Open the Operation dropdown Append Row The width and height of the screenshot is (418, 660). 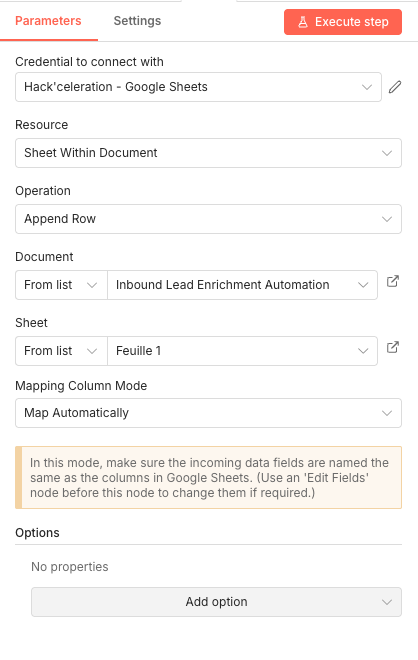coord(208,219)
